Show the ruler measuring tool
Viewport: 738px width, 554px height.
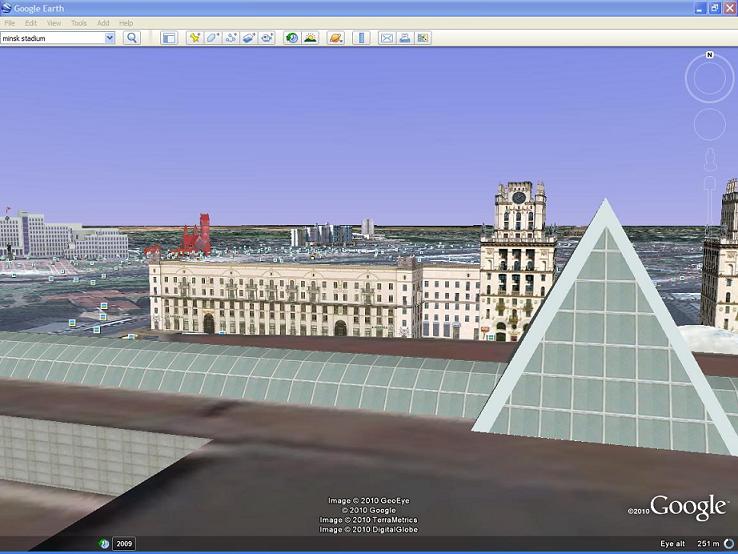click(361, 38)
